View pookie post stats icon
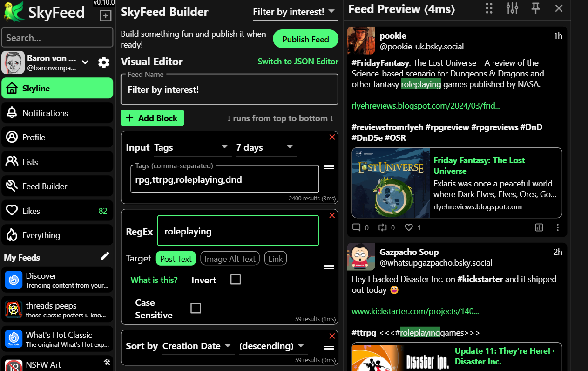 coord(539,227)
